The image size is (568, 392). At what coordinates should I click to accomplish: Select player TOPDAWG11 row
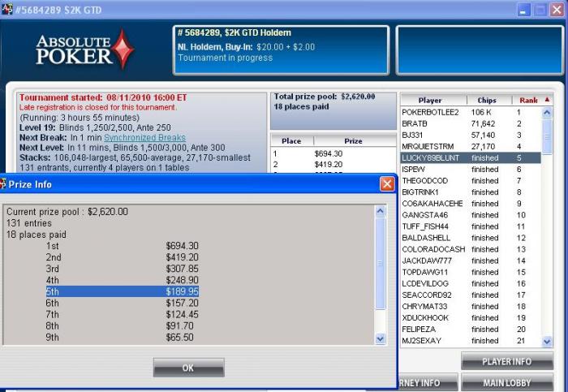(x=471, y=272)
